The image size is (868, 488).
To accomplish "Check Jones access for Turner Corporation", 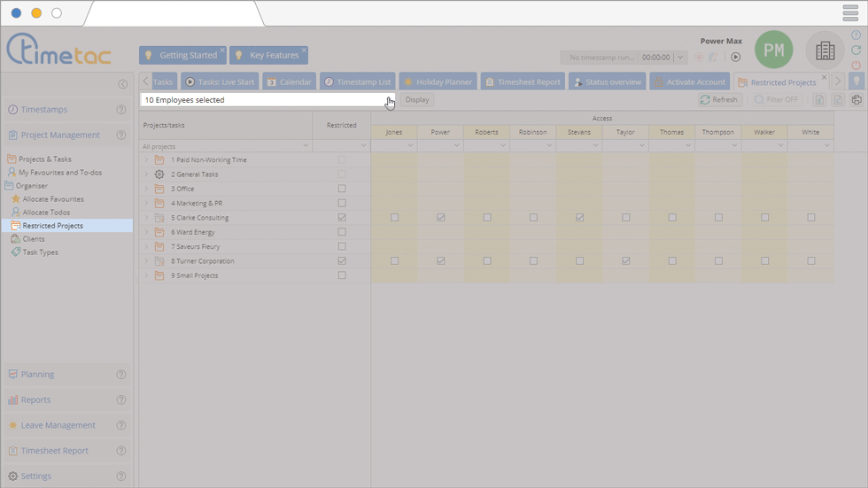I will [x=394, y=261].
